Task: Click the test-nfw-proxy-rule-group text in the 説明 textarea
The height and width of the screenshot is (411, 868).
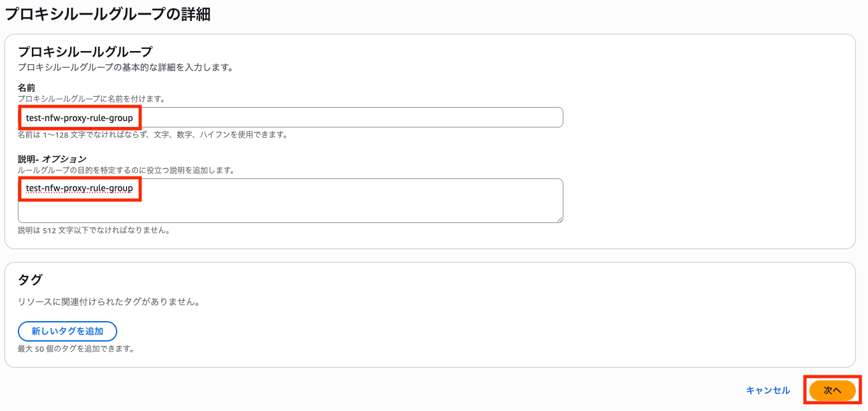Action: [80, 188]
